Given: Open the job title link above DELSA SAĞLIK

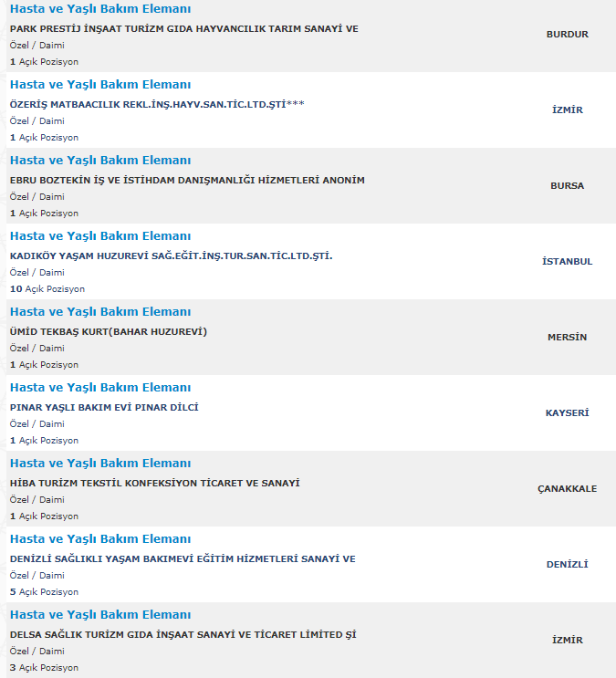Looking at the screenshot, I should click(100, 615).
